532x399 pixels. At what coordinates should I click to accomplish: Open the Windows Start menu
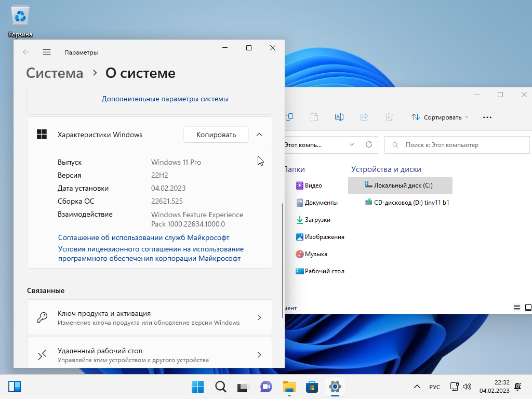click(198, 387)
